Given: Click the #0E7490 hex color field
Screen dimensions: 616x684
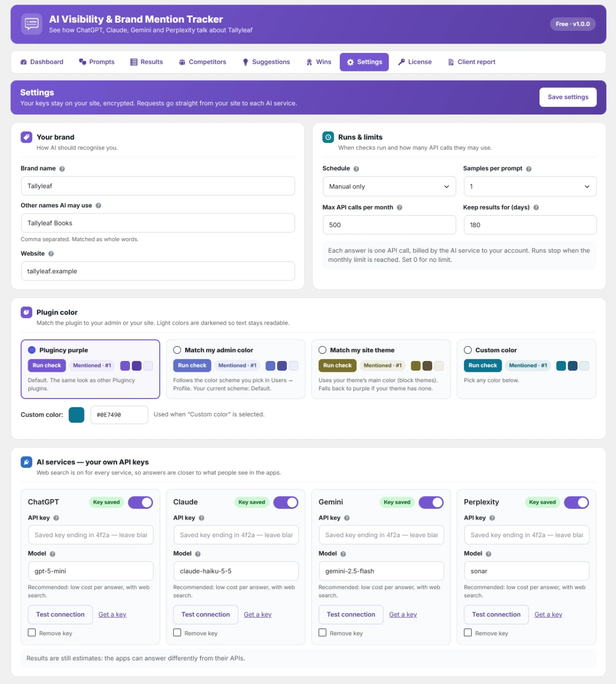Looking at the screenshot, I should pyautogui.click(x=119, y=415).
